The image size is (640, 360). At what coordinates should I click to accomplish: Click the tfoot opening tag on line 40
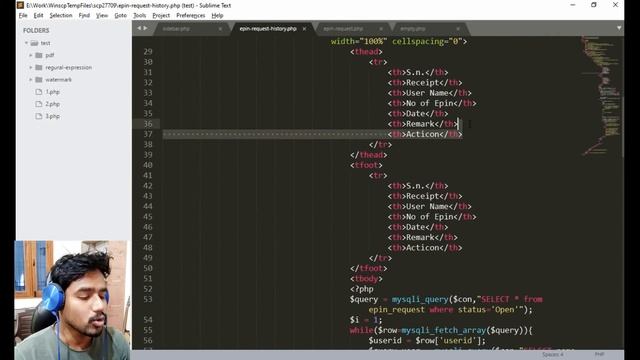[366, 165]
